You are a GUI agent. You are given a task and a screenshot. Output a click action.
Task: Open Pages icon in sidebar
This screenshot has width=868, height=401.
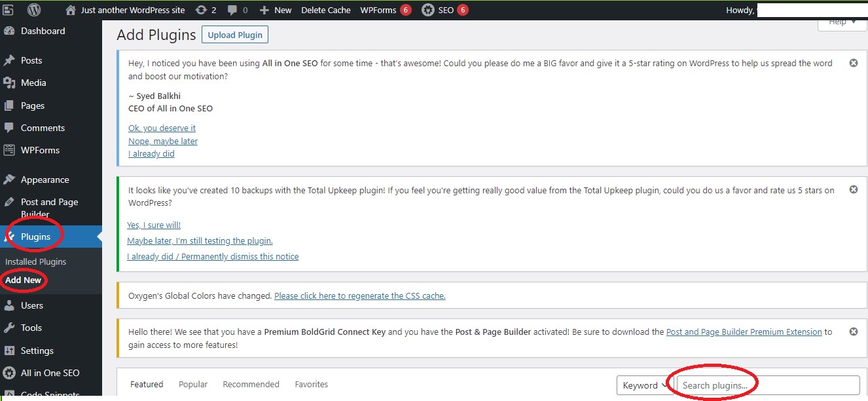click(x=9, y=105)
